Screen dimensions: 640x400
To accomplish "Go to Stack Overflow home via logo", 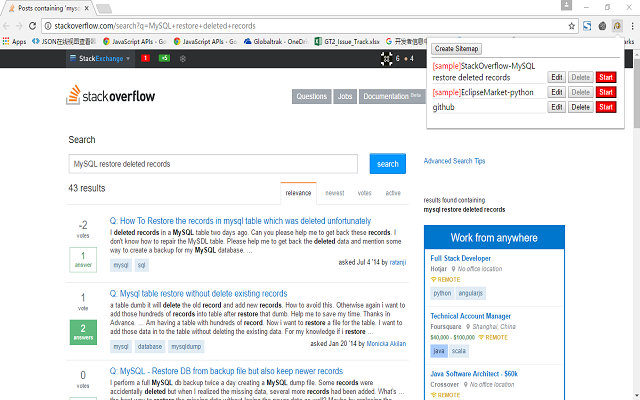I will pos(111,95).
